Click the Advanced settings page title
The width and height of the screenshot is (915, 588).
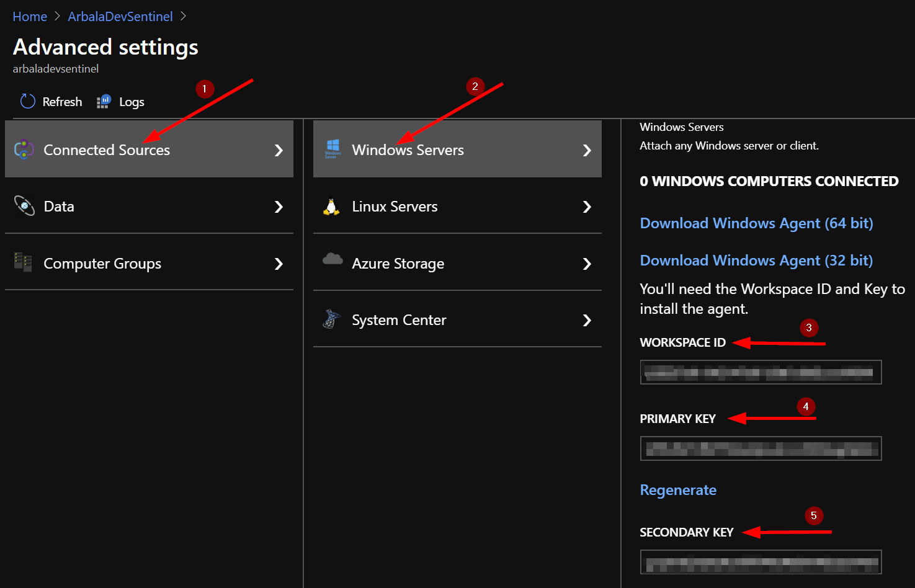(105, 47)
